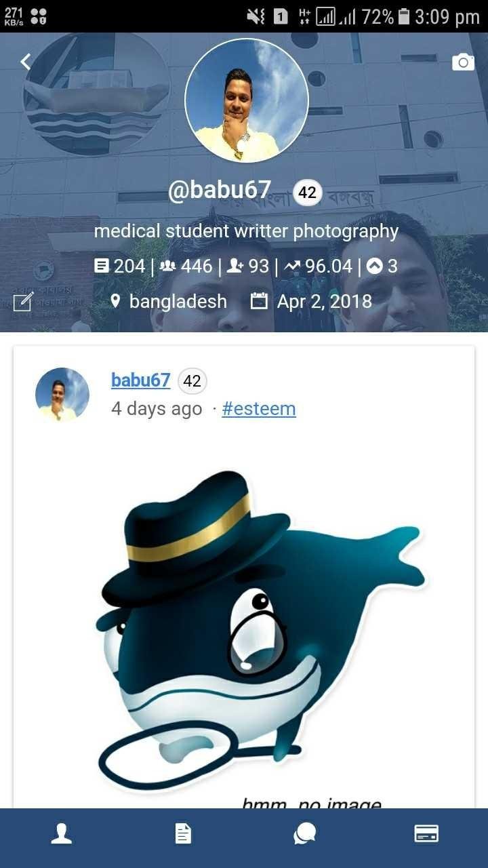This screenshot has height=868, width=488.
Task: Tap the voting power value 96.04
Action: 329,267
